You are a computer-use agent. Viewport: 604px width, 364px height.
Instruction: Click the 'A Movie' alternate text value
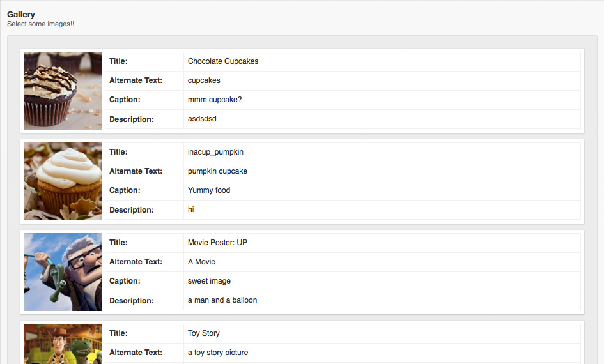click(201, 262)
